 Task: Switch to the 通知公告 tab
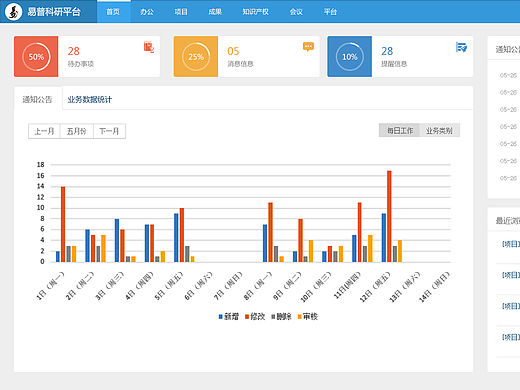pos(37,99)
